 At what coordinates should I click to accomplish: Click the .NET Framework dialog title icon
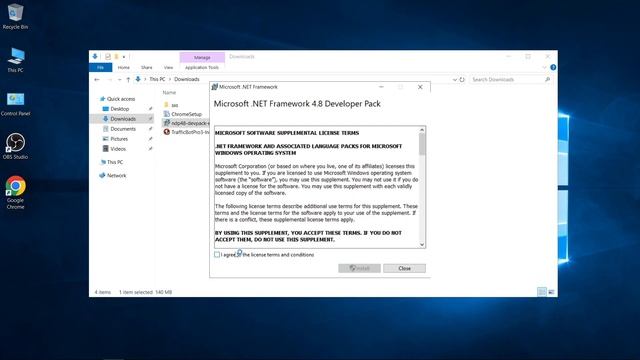point(215,87)
